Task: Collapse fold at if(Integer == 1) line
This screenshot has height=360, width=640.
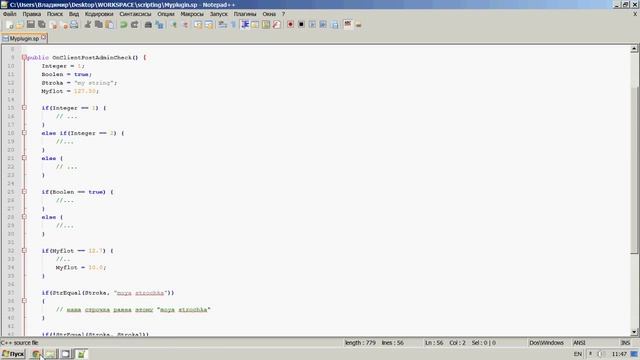Action: coord(24,108)
